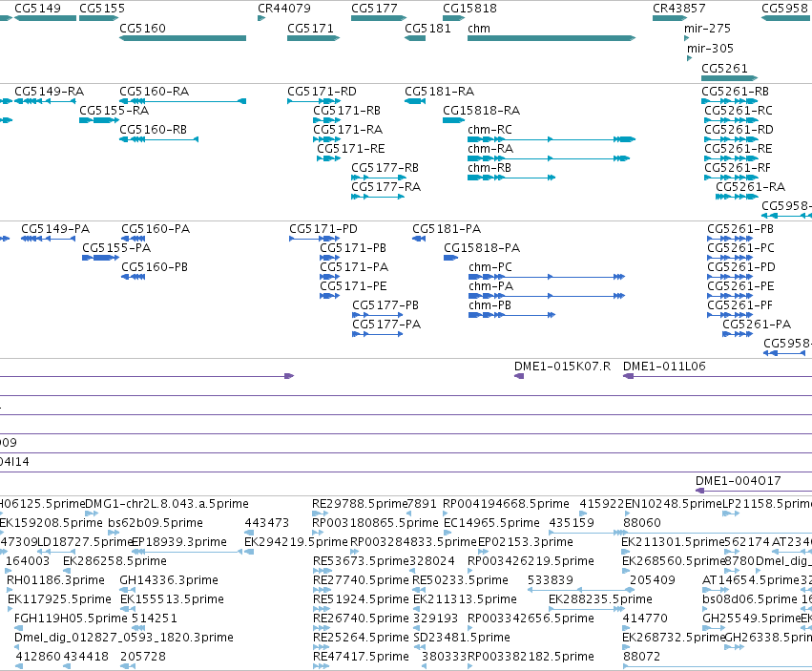Select the CG5171 gene label

coord(311,29)
